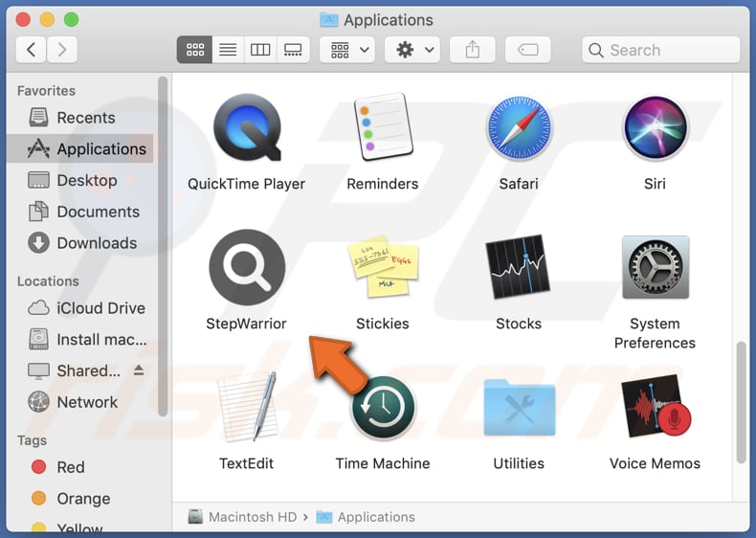Image resolution: width=756 pixels, height=538 pixels.
Task: Switch to column view
Action: (260, 50)
